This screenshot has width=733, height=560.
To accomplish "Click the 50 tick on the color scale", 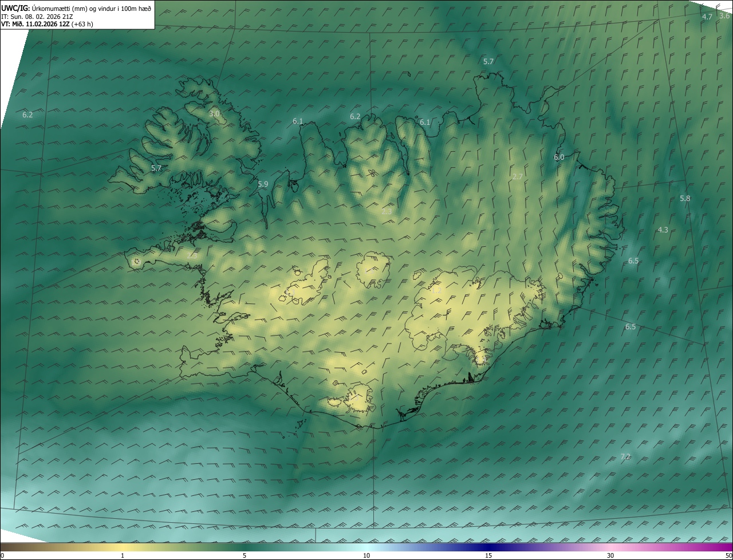I will click(x=728, y=555).
